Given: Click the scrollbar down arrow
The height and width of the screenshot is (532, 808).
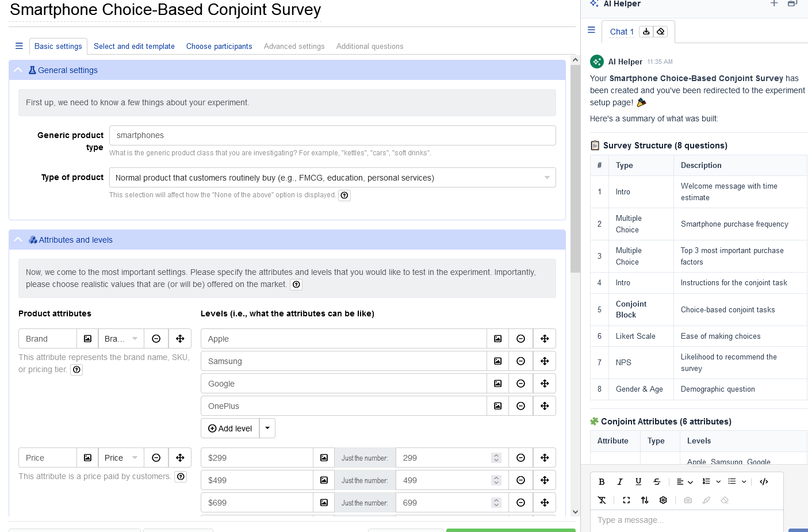Looking at the screenshot, I should (575, 511).
